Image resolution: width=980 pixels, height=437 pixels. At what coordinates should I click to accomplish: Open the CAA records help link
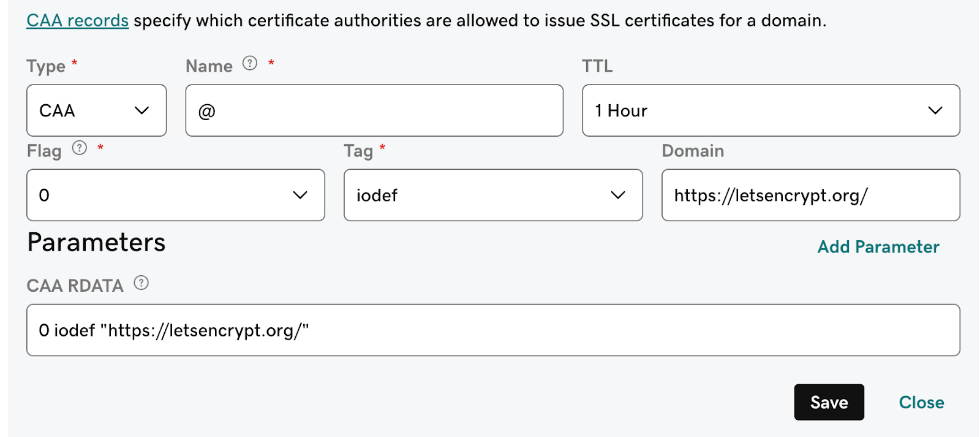point(77,20)
